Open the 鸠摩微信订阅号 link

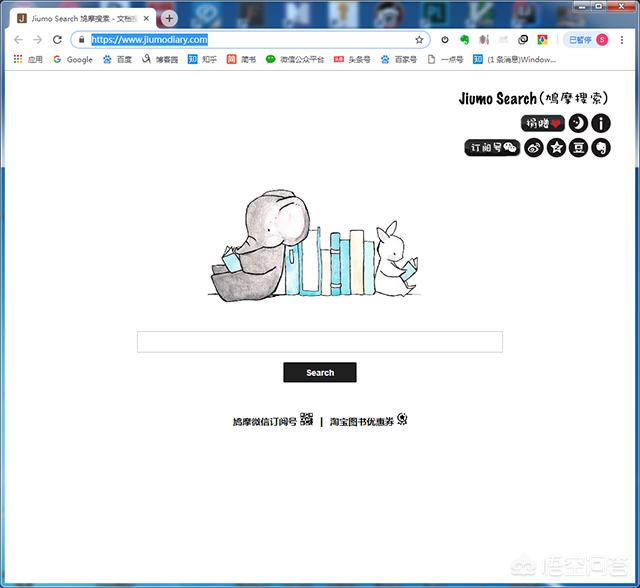click(x=264, y=422)
